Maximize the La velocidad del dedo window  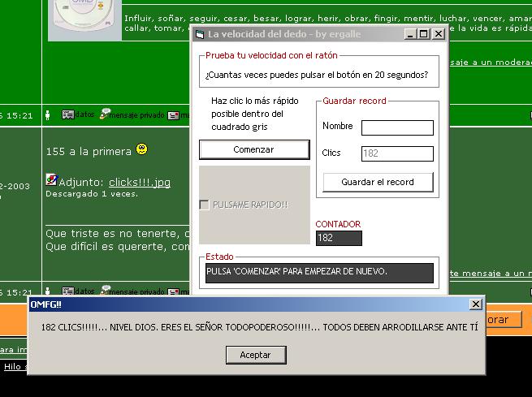click(x=423, y=34)
